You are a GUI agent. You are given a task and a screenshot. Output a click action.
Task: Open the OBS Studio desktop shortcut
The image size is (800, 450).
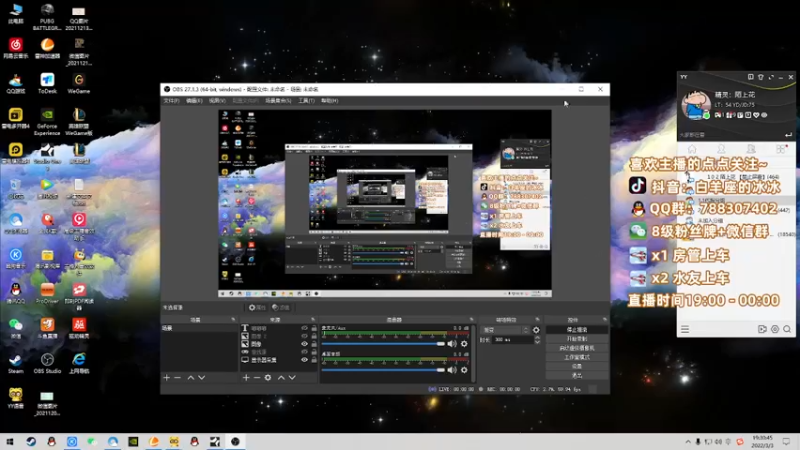[47, 364]
